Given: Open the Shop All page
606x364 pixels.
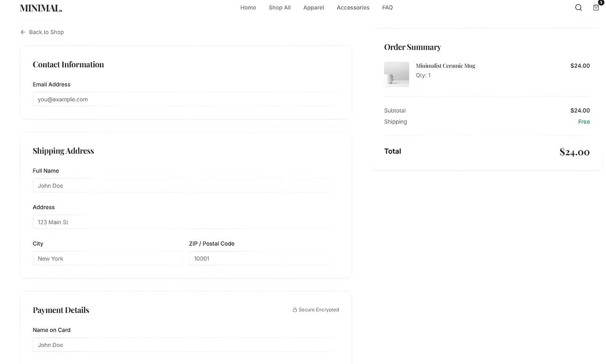Looking at the screenshot, I should (279, 8).
